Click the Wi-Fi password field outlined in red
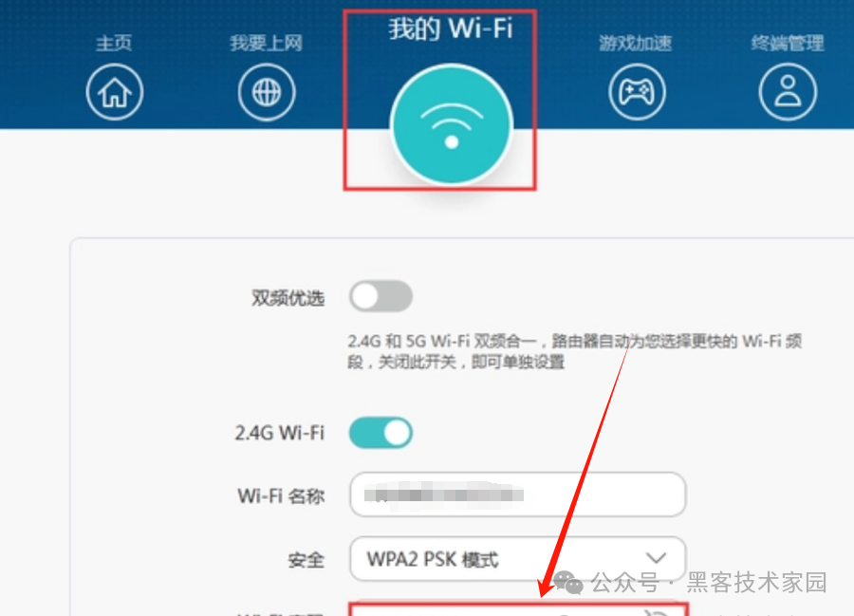The image size is (854, 616). point(518,609)
